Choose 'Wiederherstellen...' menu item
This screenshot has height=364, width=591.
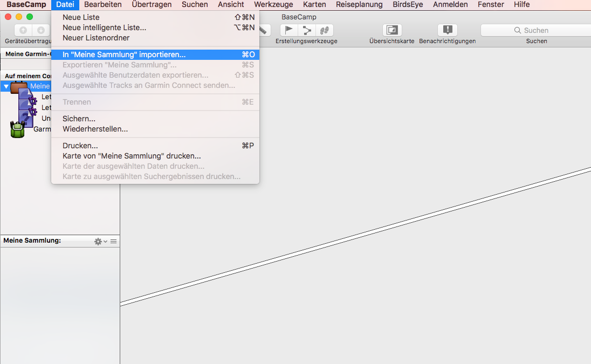click(95, 129)
